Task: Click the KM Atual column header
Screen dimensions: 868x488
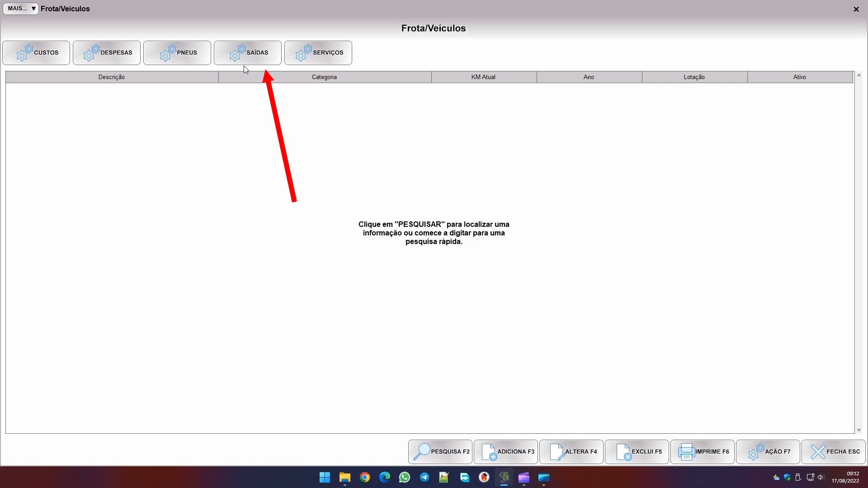Action: point(483,77)
